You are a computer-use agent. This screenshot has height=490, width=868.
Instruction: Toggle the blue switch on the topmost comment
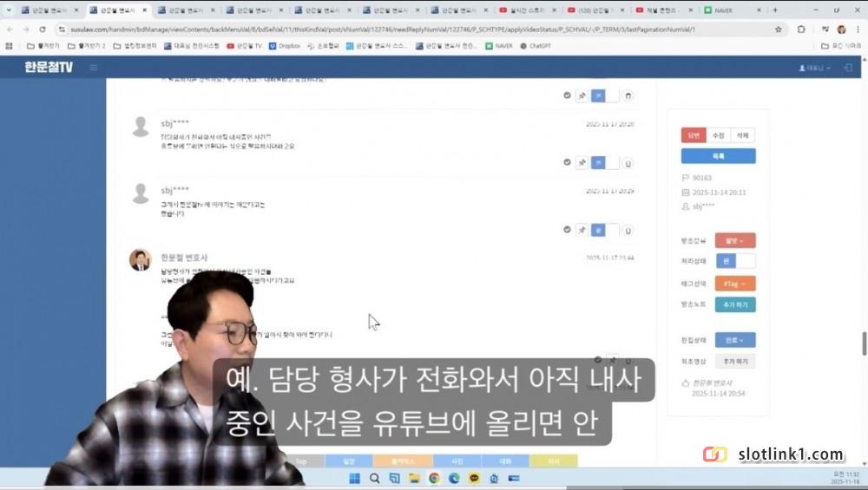click(x=604, y=95)
